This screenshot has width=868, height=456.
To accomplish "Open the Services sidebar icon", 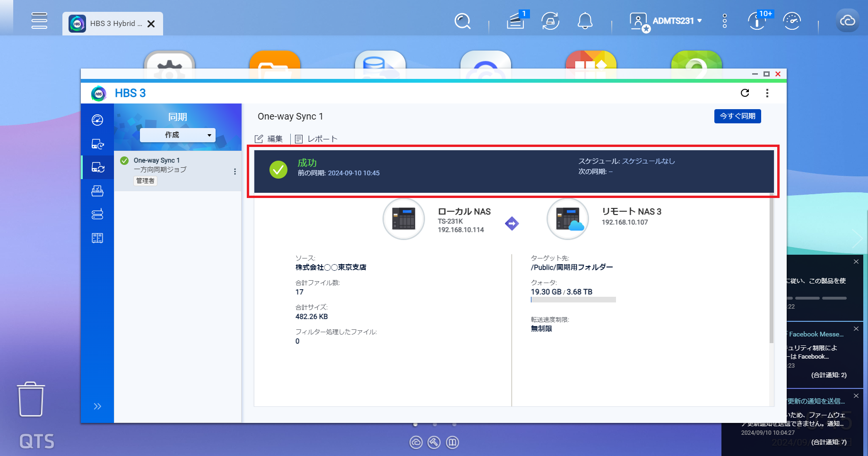I will [x=97, y=238].
